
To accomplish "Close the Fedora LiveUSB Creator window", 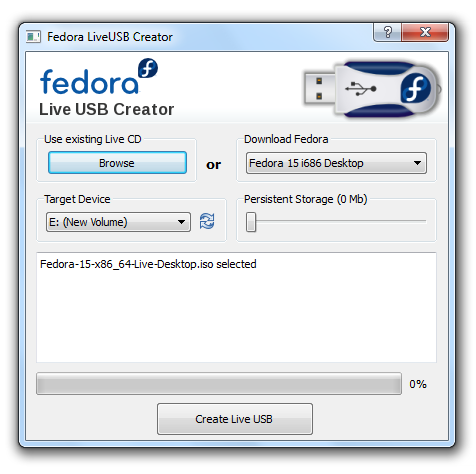I will pos(425,32).
